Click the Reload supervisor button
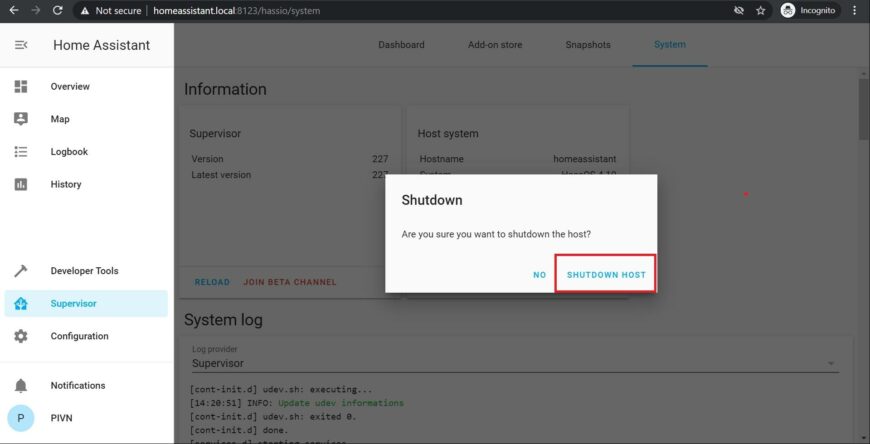This screenshot has width=870, height=444. pyautogui.click(x=212, y=282)
